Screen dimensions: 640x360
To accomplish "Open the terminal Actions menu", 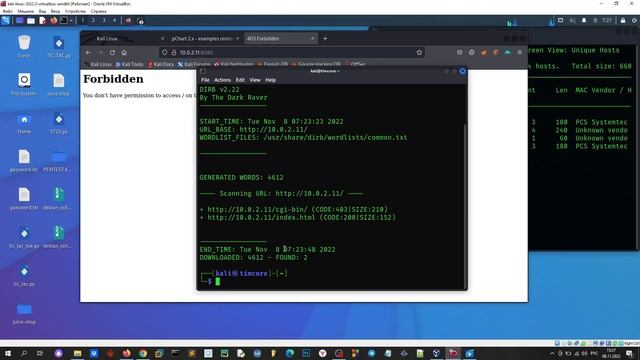I will click(222, 80).
